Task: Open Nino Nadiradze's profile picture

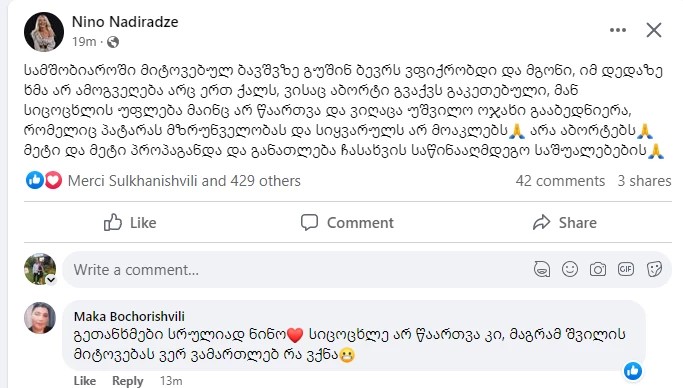Action: (44, 32)
